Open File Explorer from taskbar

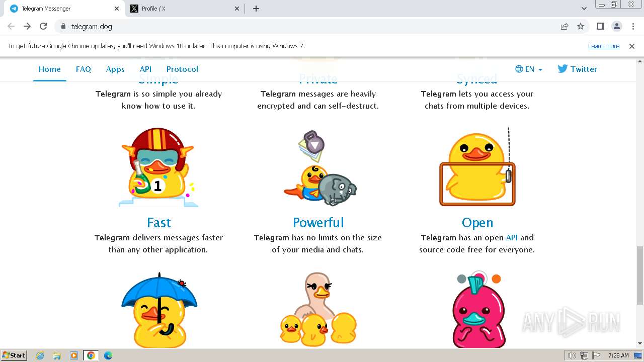[x=57, y=355]
